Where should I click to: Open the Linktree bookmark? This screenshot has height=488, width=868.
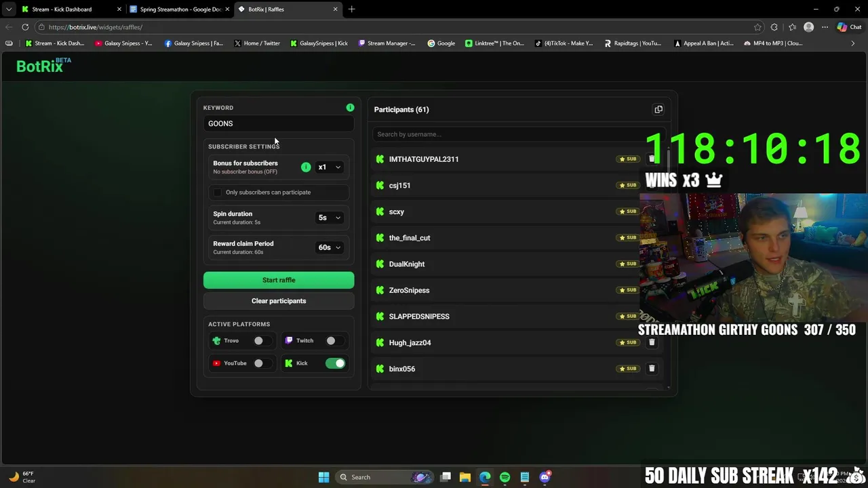494,43
